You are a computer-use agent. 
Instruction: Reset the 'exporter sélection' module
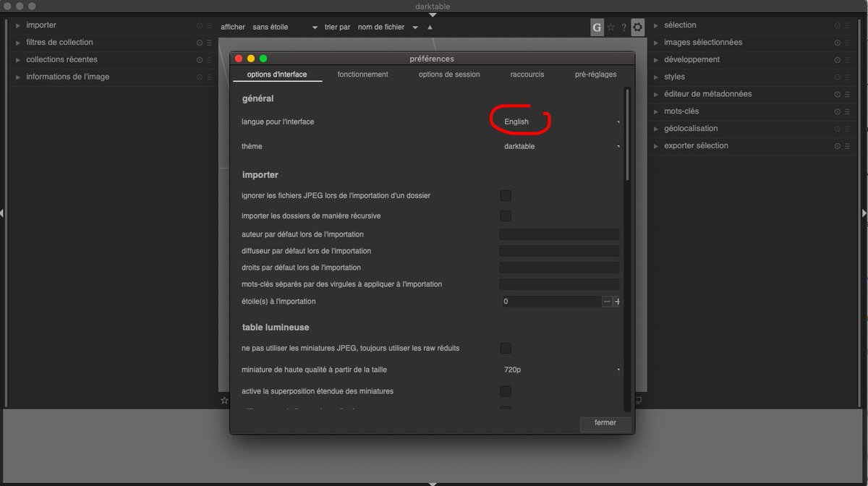click(x=838, y=146)
